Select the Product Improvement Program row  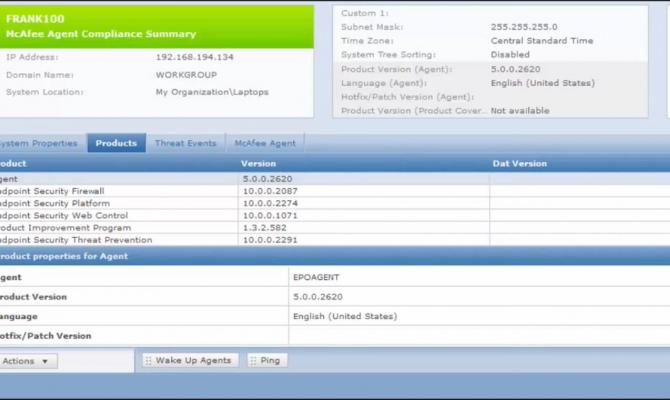(335, 228)
